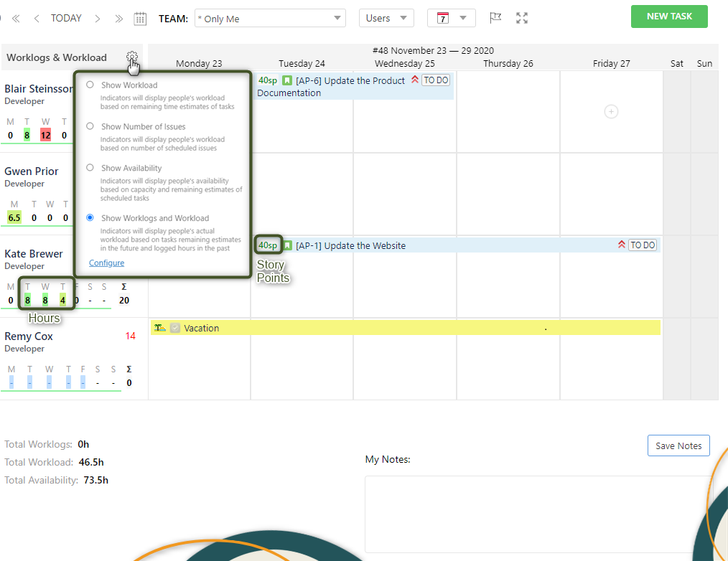This screenshot has width=728, height=561.
Task: Select the Blair Steinsson user name
Action: coord(39,89)
